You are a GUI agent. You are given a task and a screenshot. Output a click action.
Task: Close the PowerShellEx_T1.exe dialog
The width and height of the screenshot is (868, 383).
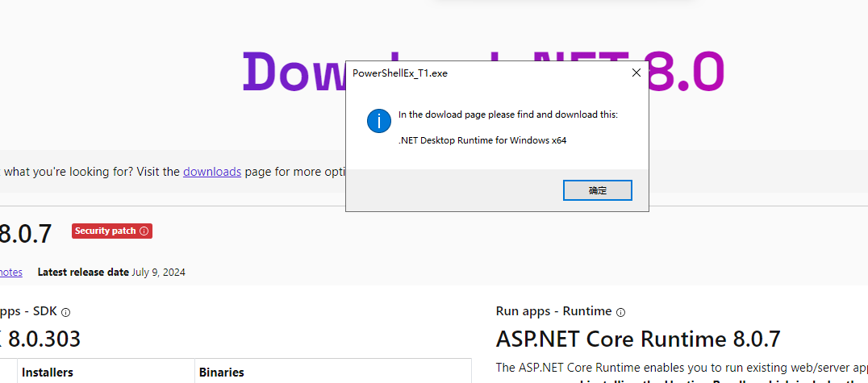click(636, 73)
